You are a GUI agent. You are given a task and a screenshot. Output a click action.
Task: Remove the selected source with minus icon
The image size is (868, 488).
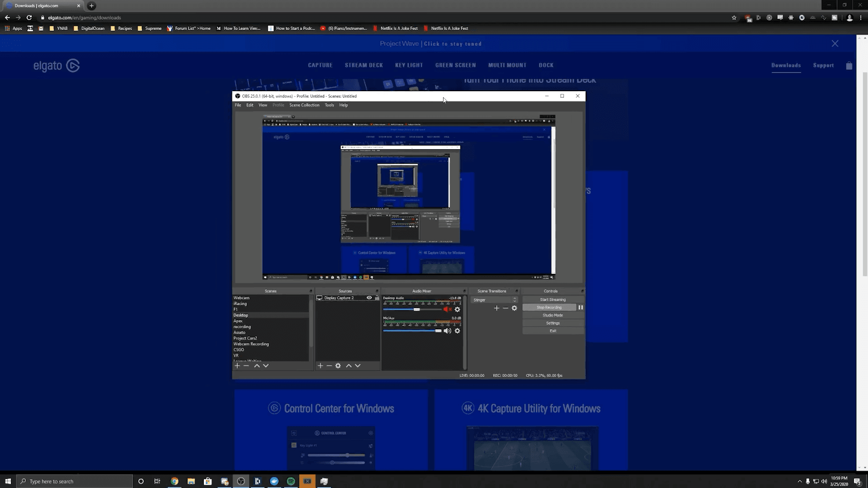329,366
